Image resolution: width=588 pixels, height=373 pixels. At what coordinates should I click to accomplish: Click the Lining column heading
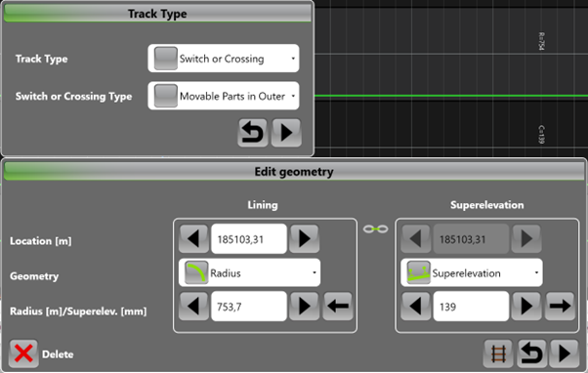(x=263, y=205)
